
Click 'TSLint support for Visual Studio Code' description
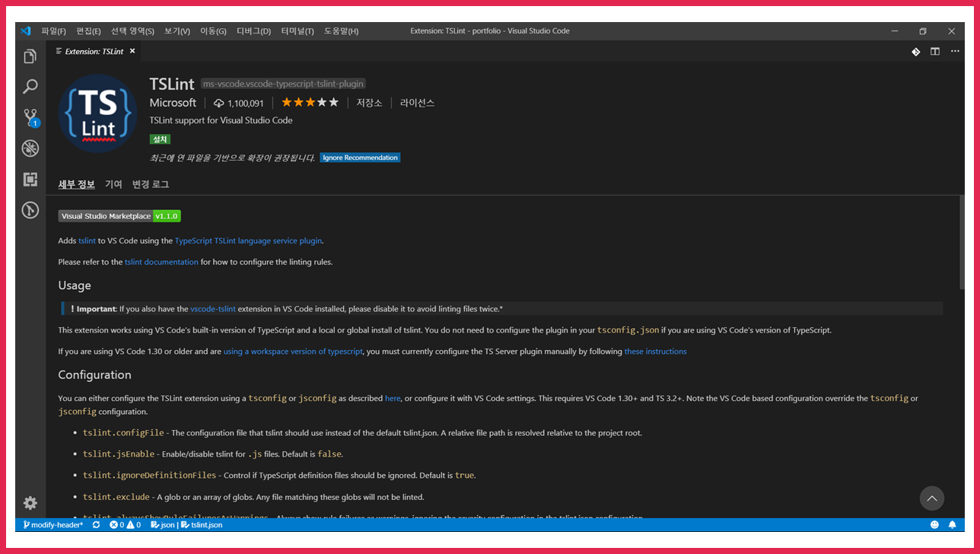pos(221,120)
